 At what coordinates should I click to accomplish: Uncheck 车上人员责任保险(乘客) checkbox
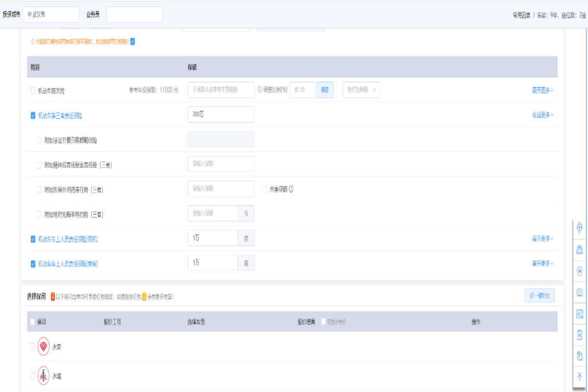[x=33, y=264]
